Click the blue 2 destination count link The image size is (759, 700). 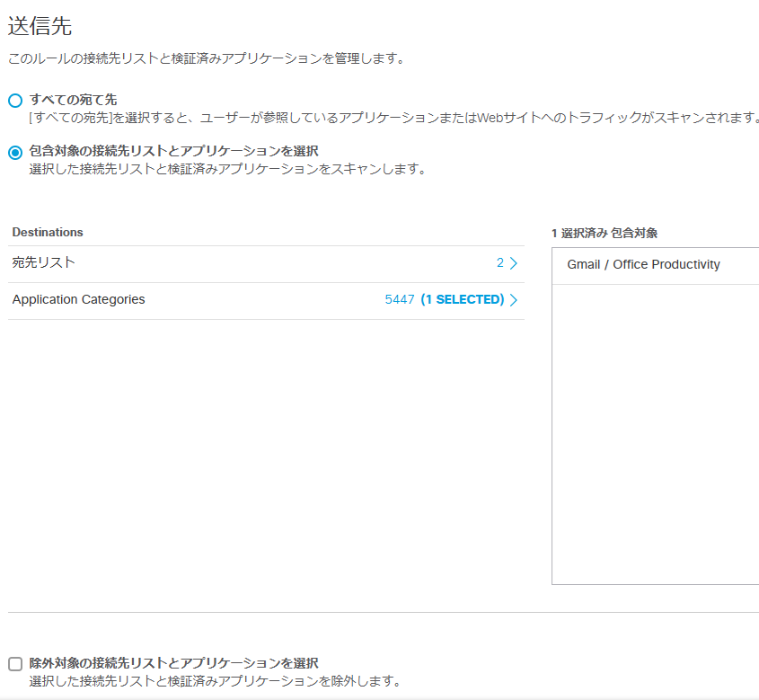(498, 261)
